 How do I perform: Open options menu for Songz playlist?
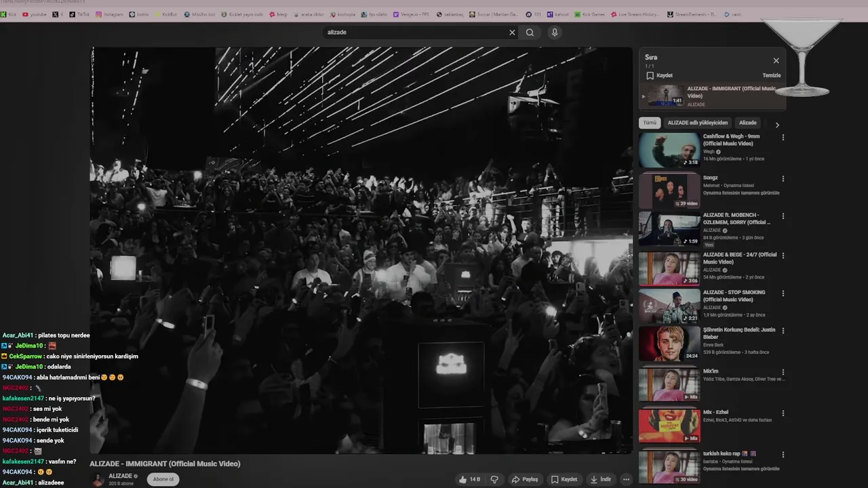pos(783,179)
